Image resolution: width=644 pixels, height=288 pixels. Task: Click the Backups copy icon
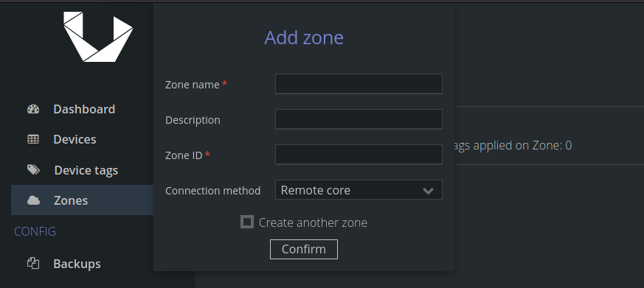pos(33,264)
